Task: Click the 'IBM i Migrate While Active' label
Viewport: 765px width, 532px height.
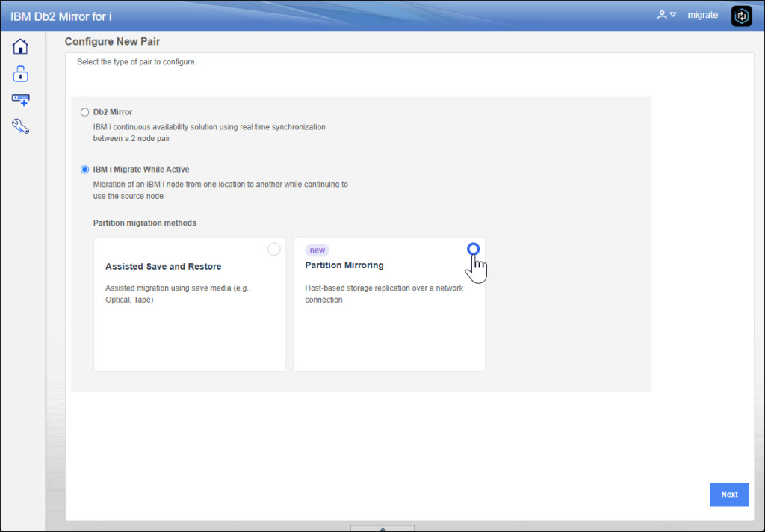Action: click(x=141, y=170)
